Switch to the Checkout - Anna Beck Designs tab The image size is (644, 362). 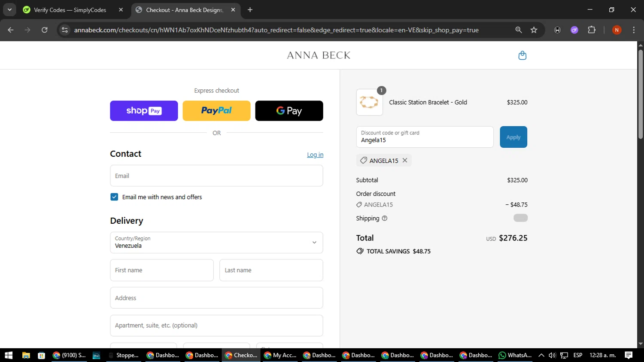[x=185, y=10]
